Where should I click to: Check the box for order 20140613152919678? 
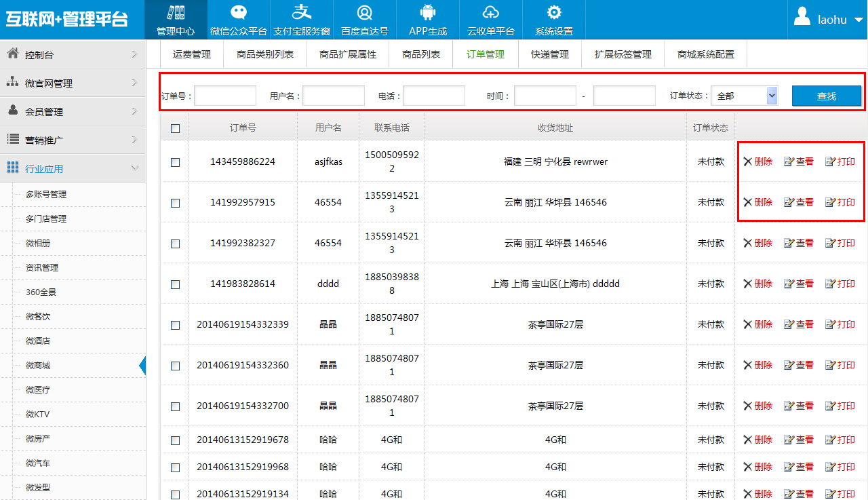176,440
